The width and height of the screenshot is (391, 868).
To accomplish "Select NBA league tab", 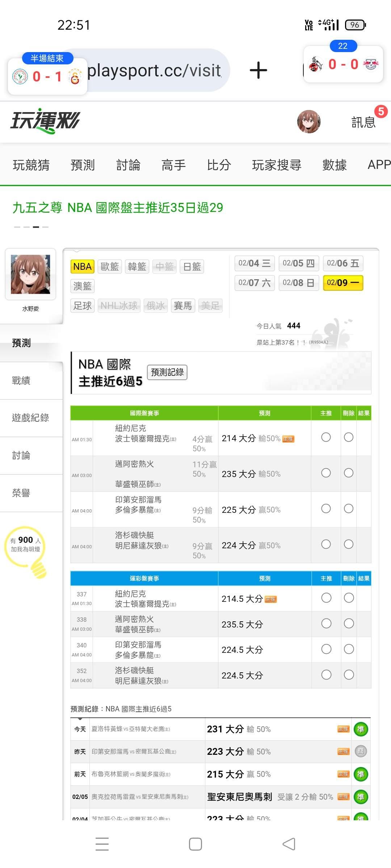I will [82, 267].
